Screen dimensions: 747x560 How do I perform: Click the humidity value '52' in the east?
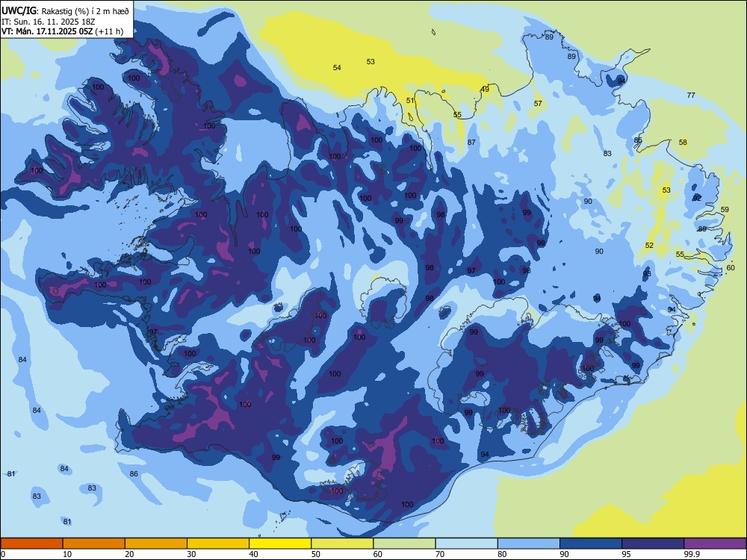click(x=649, y=245)
